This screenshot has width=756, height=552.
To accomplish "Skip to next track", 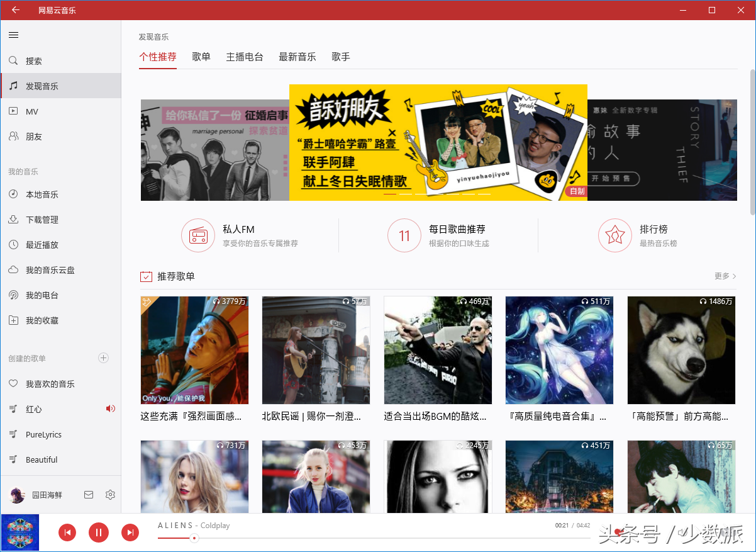I will coord(130,532).
